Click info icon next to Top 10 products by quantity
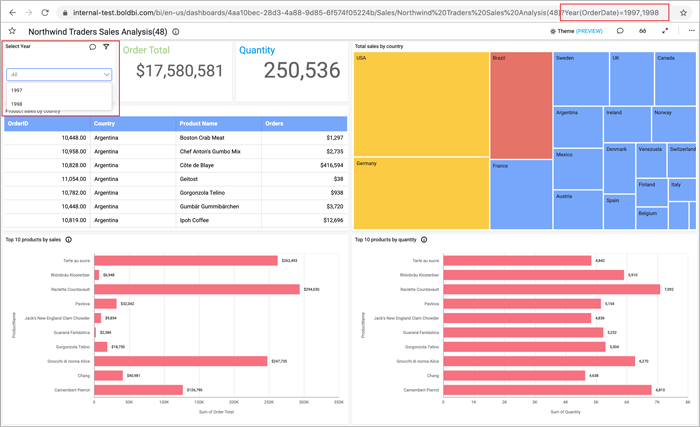 (x=424, y=240)
